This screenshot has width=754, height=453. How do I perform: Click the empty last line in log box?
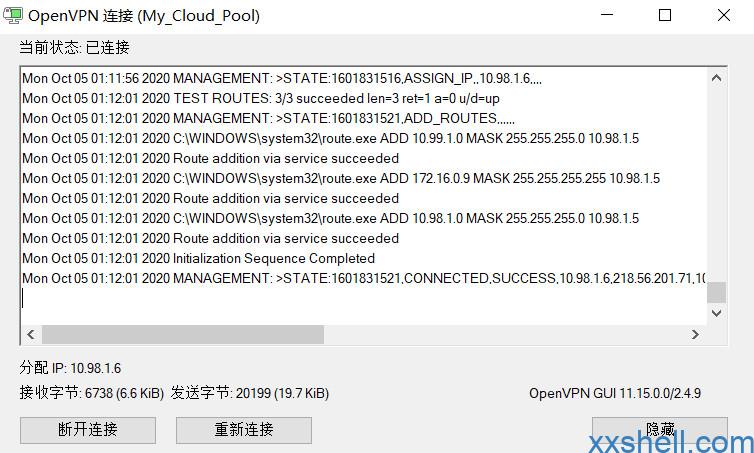(364, 298)
